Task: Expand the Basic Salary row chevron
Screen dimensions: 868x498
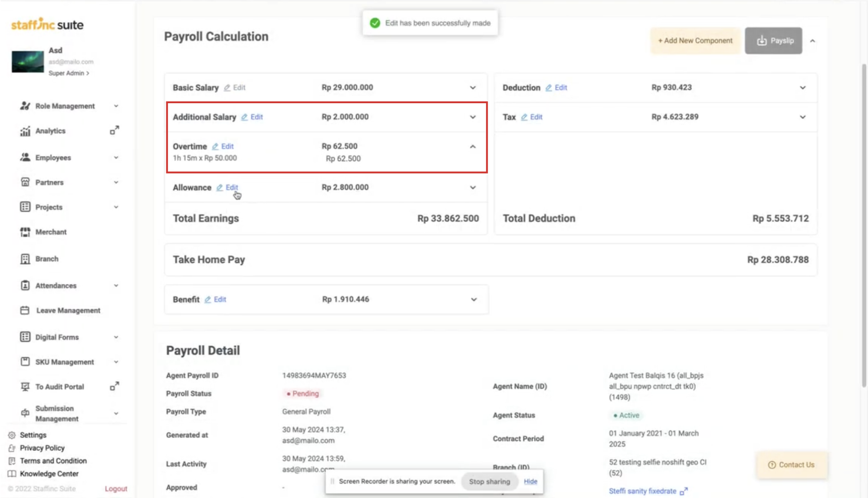Action: coord(473,88)
